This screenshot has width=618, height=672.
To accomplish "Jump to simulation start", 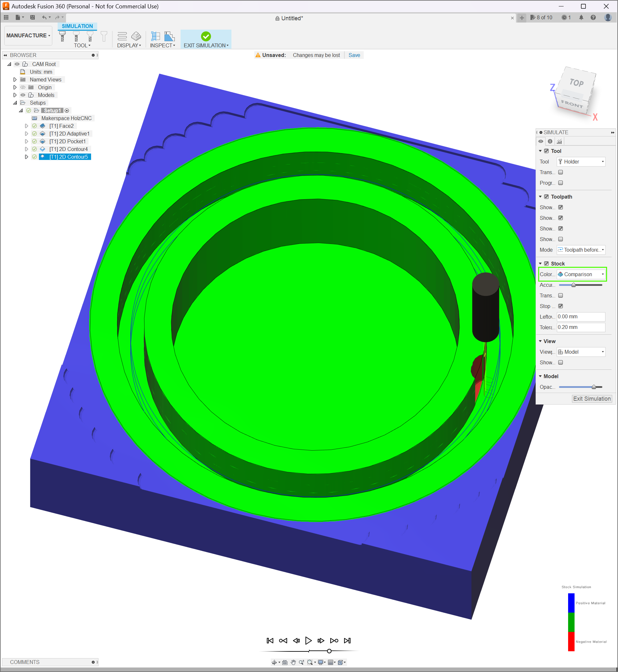I will coord(270,640).
